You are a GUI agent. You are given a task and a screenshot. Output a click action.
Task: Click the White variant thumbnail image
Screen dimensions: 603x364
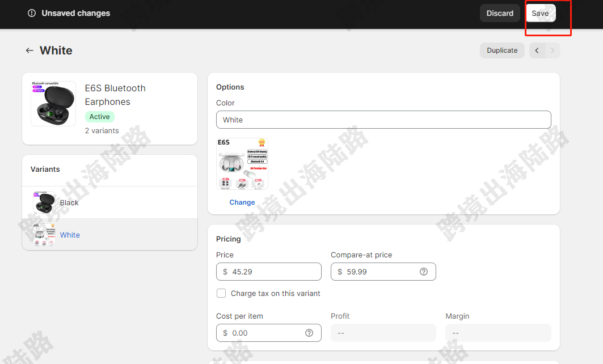point(44,235)
